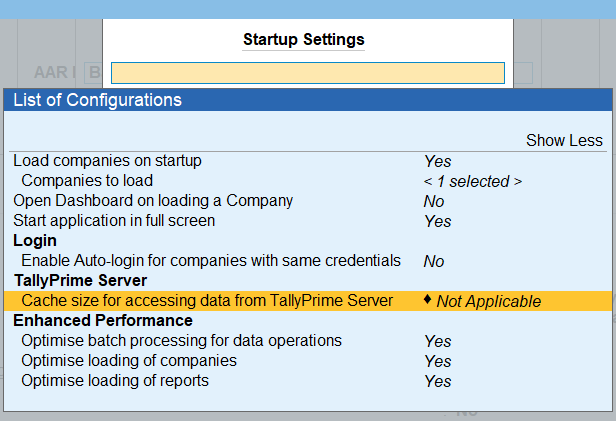
Task: Click diamond marker beside Not Applicable
Action: 428,300
